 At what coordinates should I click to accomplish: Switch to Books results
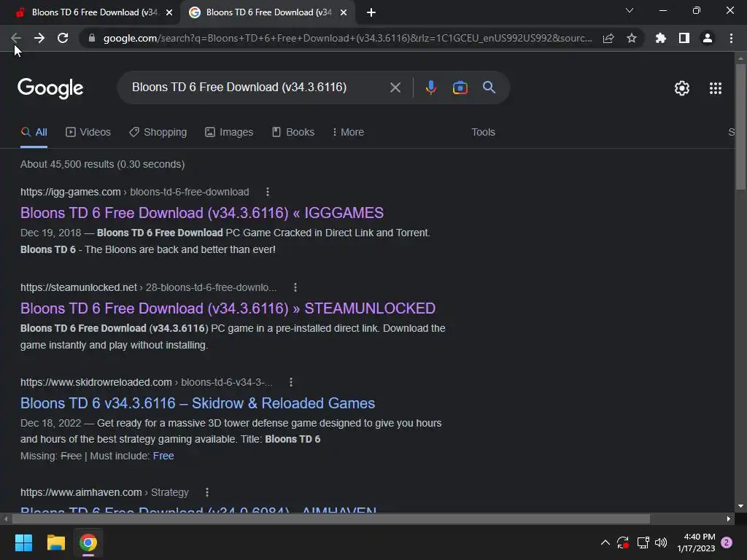[293, 132]
